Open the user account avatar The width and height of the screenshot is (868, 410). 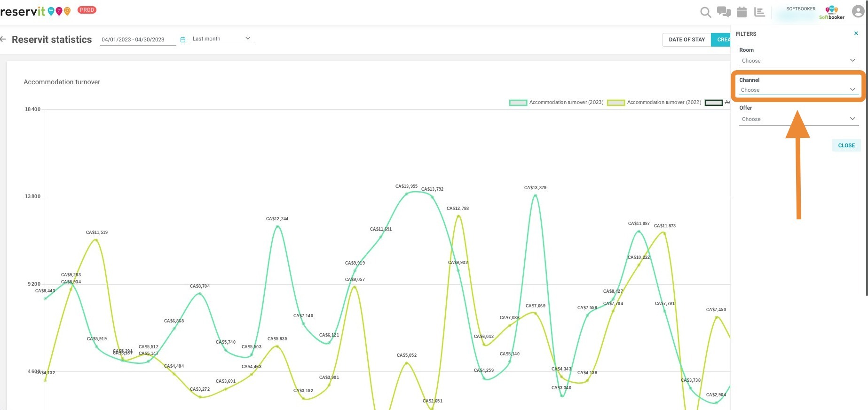tap(858, 11)
